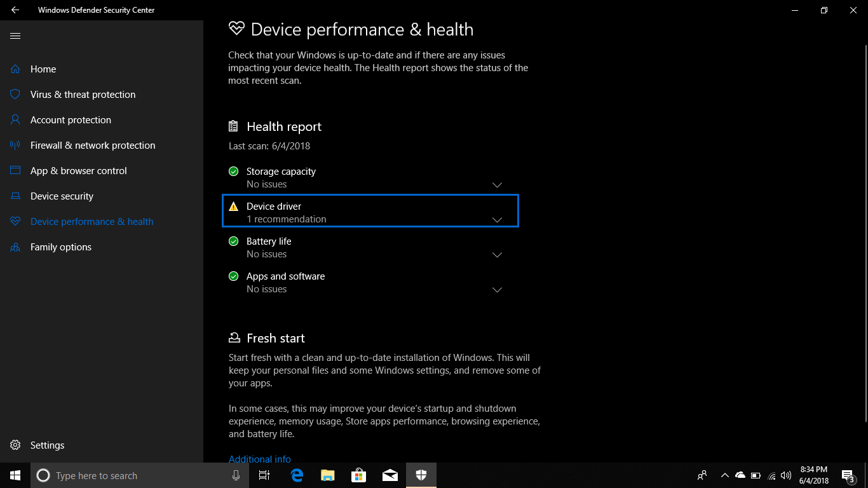Viewport: 868px width, 488px height.
Task: Click the 'Last scan: 6/4/2018' text
Action: click(x=269, y=146)
